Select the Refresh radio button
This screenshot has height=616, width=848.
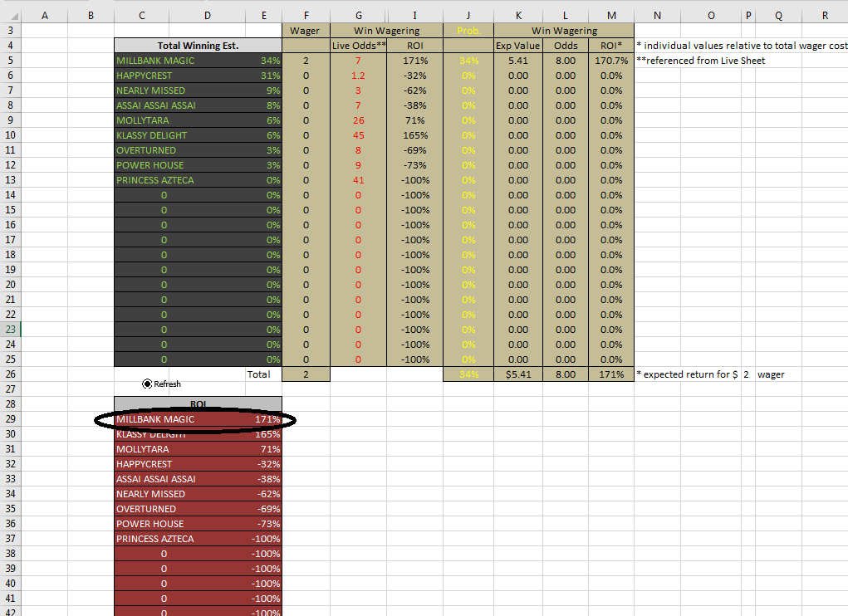tap(148, 384)
